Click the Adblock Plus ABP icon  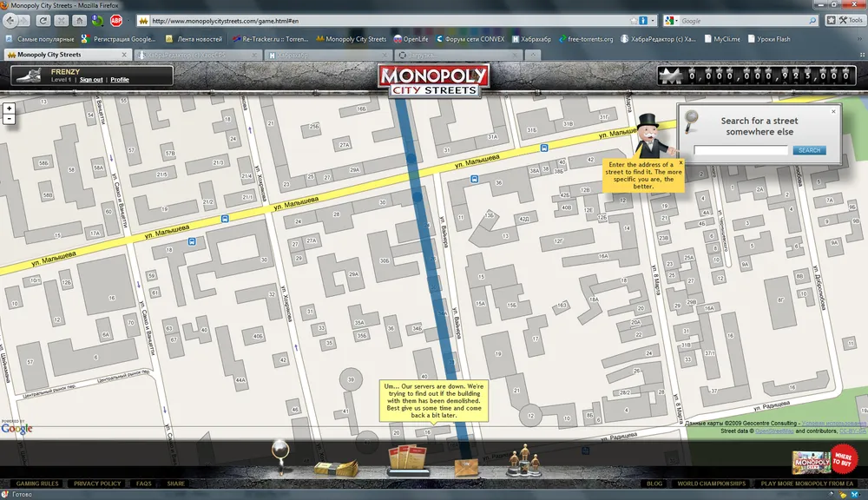[116, 21]
